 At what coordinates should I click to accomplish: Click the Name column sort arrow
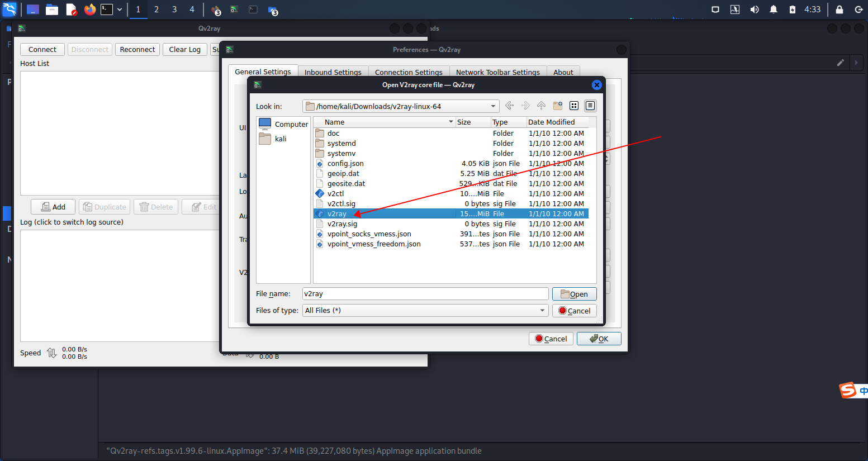click(x=451, y=122)
